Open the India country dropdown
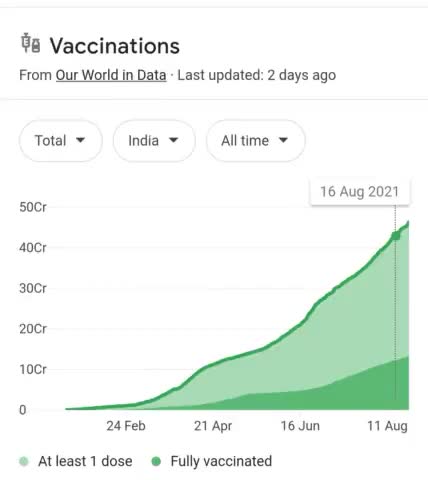The image size is (428, 480). (154, 141)
